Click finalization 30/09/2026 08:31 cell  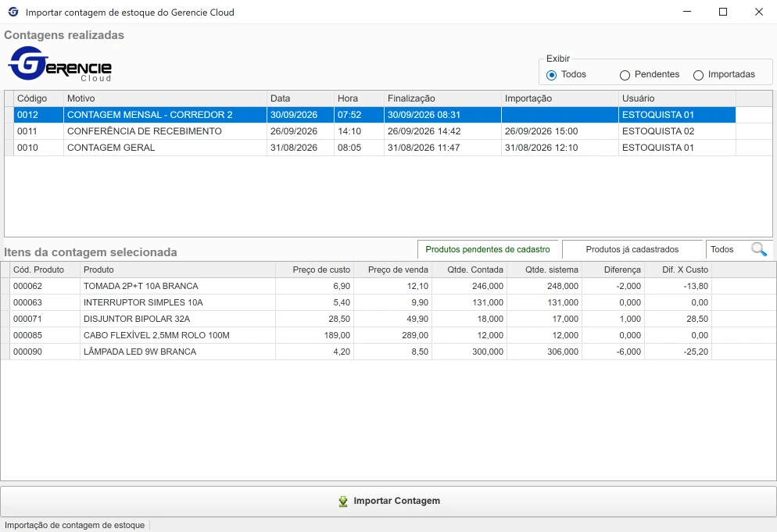(442, 114)
